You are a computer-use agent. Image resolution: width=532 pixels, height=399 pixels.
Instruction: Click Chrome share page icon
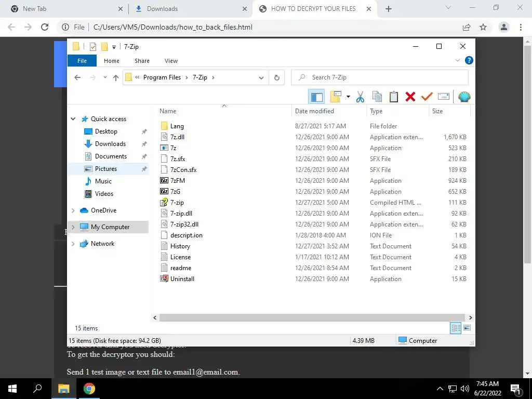pyautogui.click(x=467, y=27)
